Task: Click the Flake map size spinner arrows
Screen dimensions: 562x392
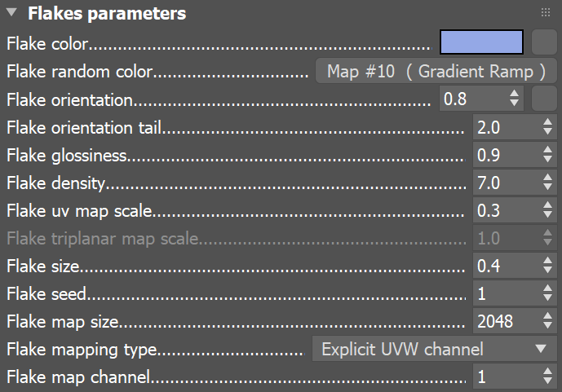Action: (547, 322)
